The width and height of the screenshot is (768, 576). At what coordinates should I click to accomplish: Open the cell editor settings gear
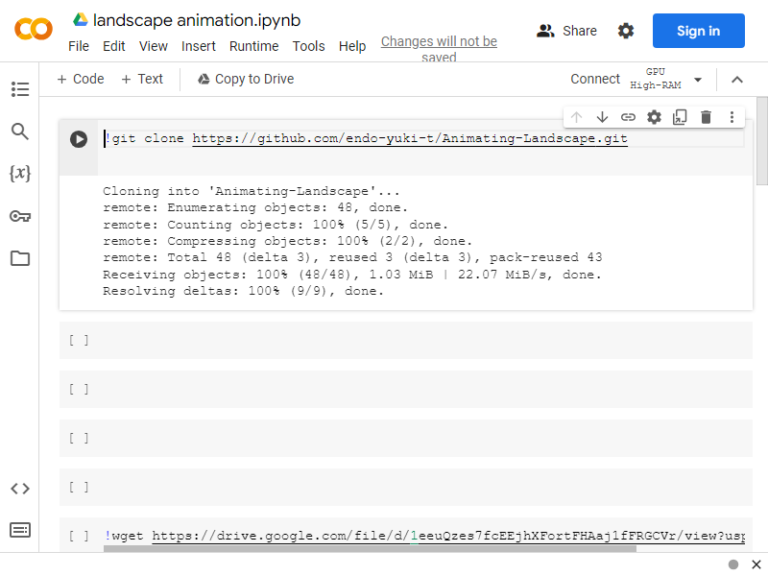[654, 117]
